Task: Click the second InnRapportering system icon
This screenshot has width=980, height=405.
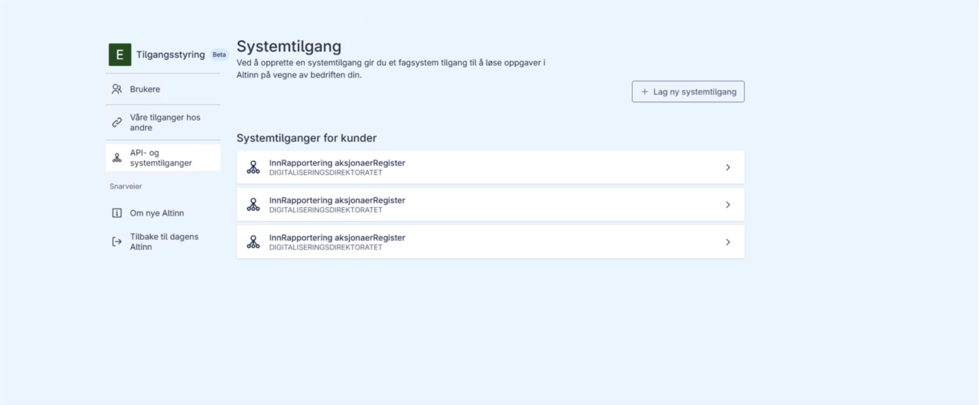Action: pyautogui.click(x=253, y=205)
